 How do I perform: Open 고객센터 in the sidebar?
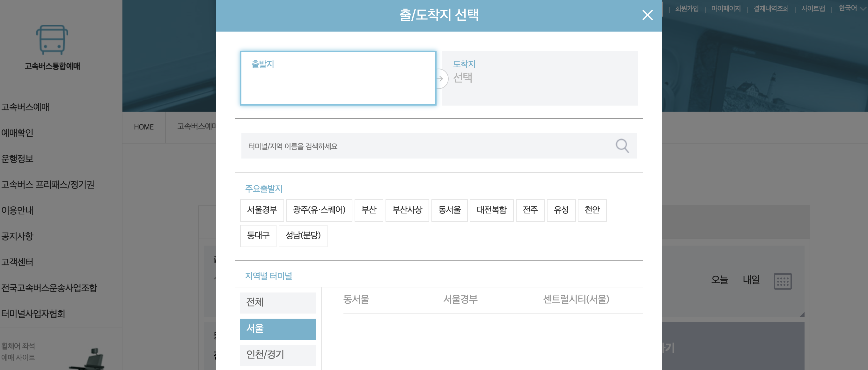[17, 262]
